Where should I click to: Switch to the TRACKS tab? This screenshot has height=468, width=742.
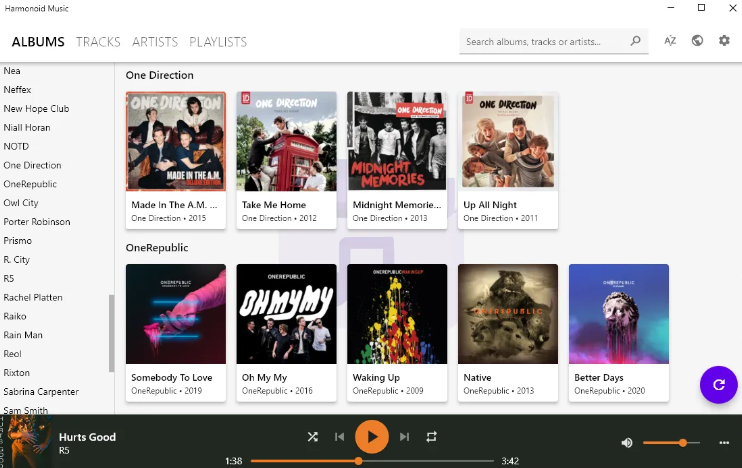click(98, 42)
